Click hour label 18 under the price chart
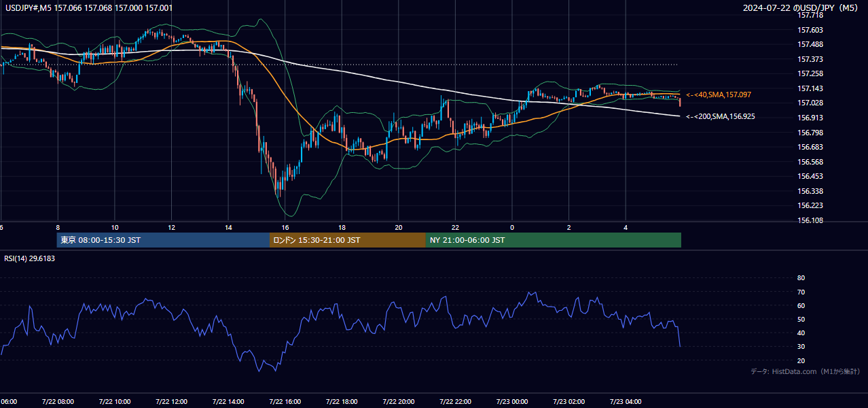Screen dimensions: 868x408 click(342, 227)
